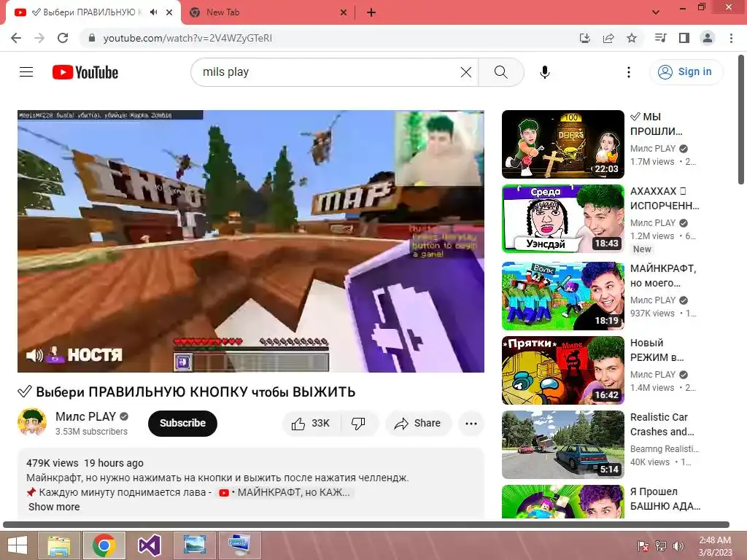The image size is (747, 560).
Task: Open the 18:19 Minecraft thumbnail
Action: point(562,296)
